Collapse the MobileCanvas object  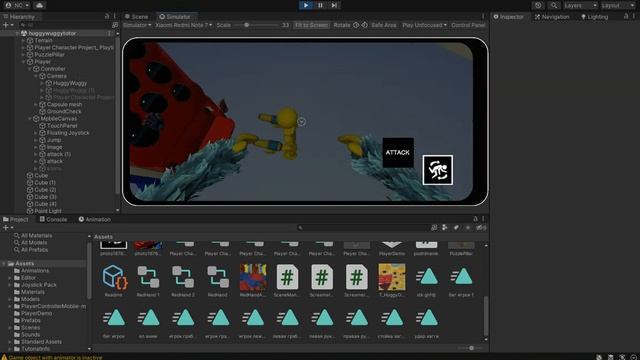[30, 119]
